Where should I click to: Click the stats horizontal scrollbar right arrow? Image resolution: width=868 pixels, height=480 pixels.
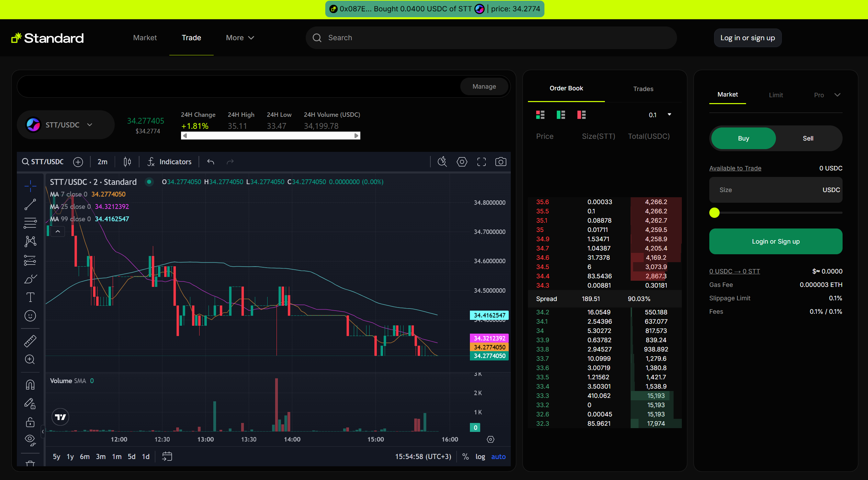pyautogui.click(x=357, y=136)
